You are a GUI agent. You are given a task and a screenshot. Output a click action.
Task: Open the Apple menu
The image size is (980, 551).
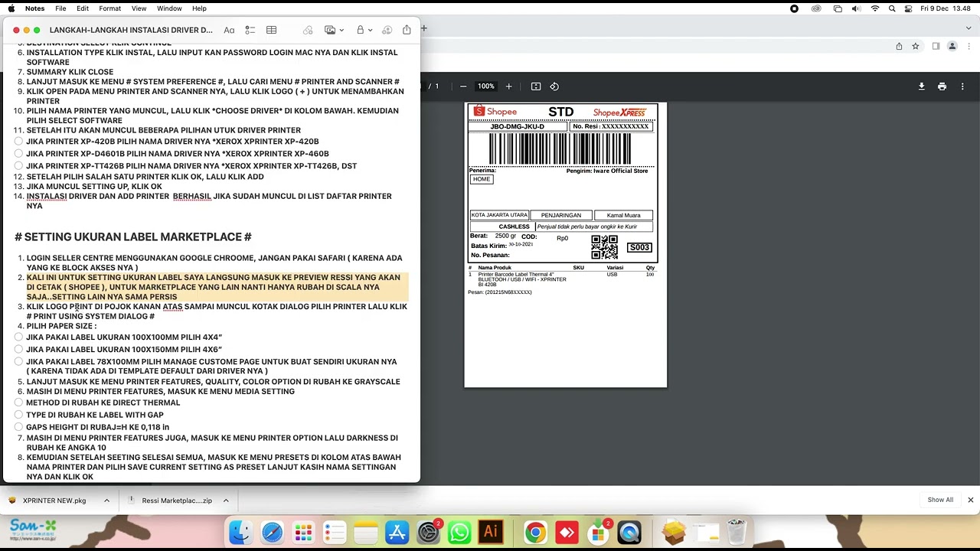tap(11, 8)
